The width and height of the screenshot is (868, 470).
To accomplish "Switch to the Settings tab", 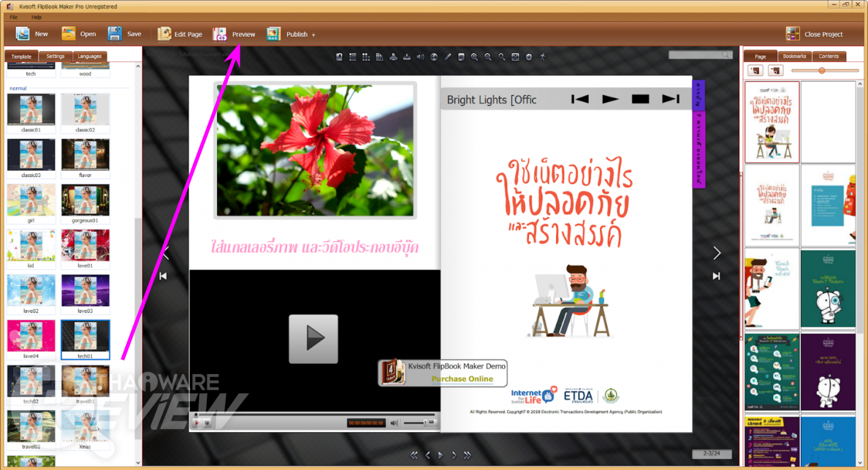I will point(55,56).
